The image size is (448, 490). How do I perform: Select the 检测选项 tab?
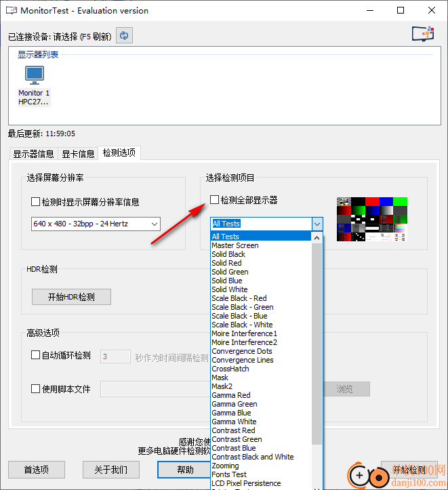[x=119, y=152]
